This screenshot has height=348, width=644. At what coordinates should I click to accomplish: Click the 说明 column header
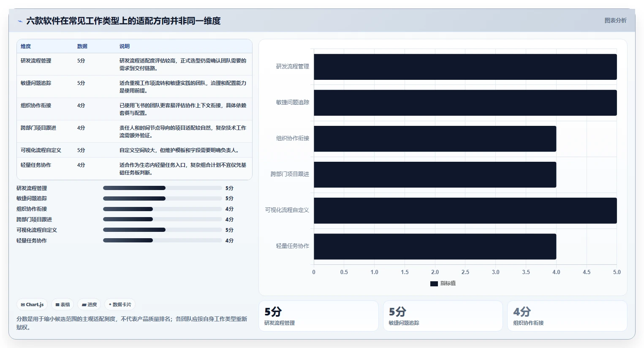point(125,46)
